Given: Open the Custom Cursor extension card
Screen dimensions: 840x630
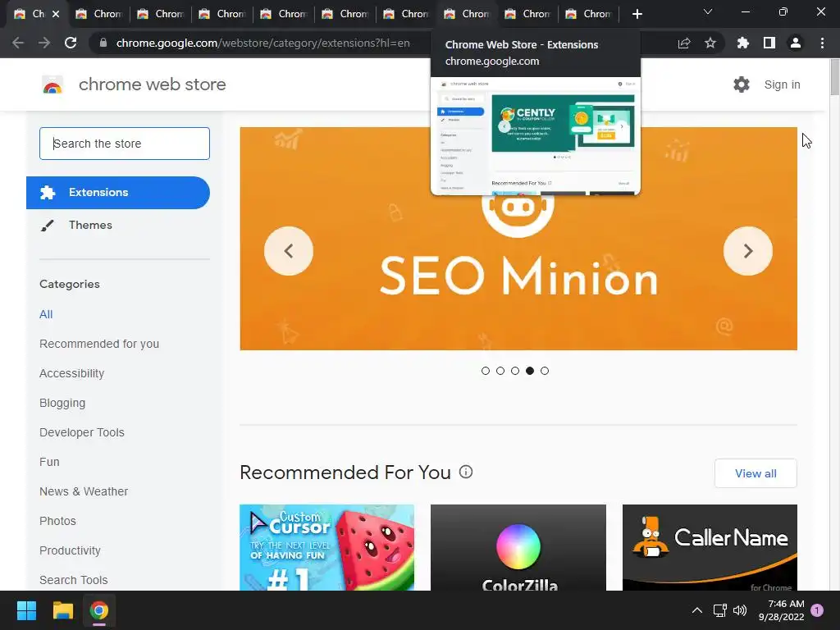Looking at the screenshot, I should click(x=326, y=547).
